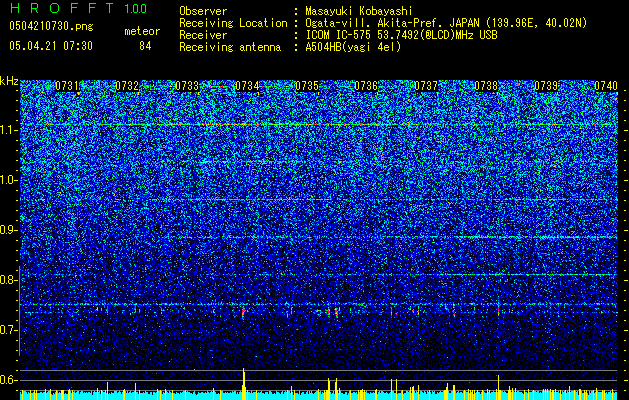This screenshot has width=629, height=400.
Task: Select receiver text ICOM IC-575 53.7492 MHz USB
Action: point(401,35)
